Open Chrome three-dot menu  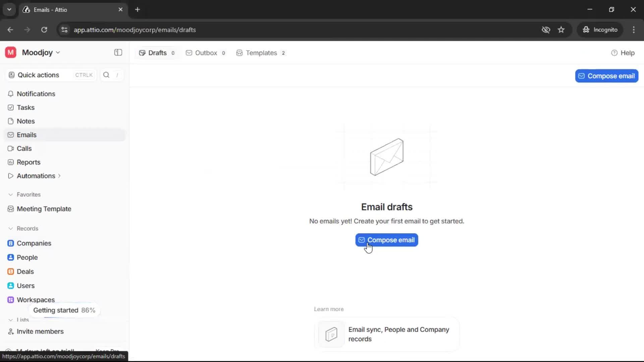point(634,30)
